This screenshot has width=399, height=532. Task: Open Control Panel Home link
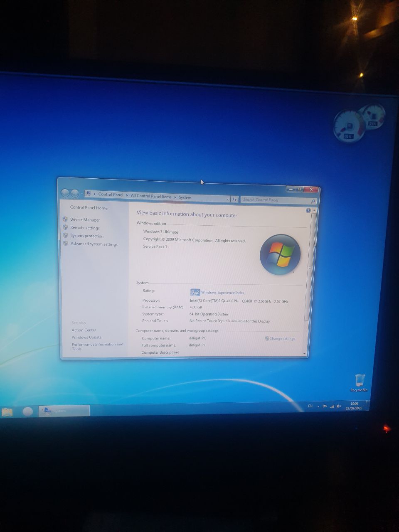pos(89,207)
